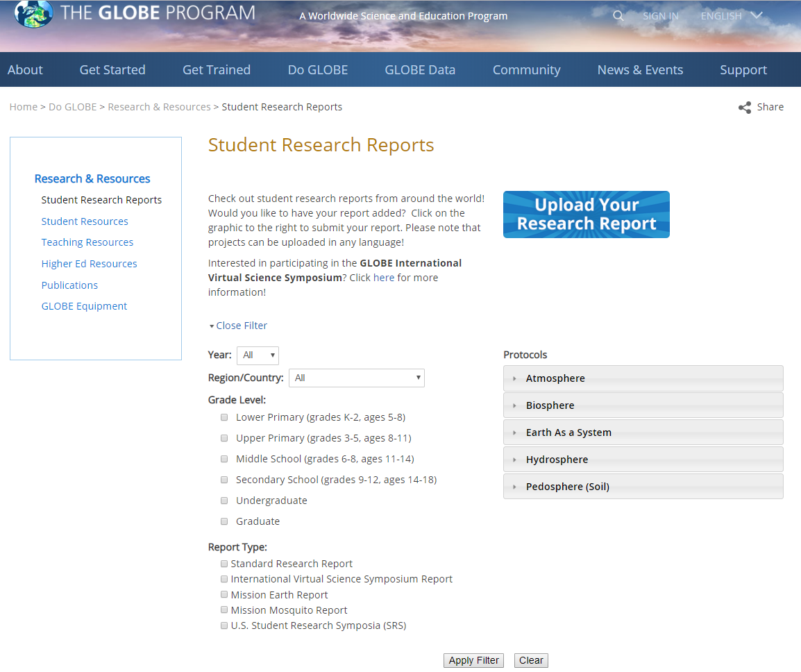This screenshot has height=672, width=801.
Task: Open the Community menu
Action: pyautogui.click(x=526, y=69)
